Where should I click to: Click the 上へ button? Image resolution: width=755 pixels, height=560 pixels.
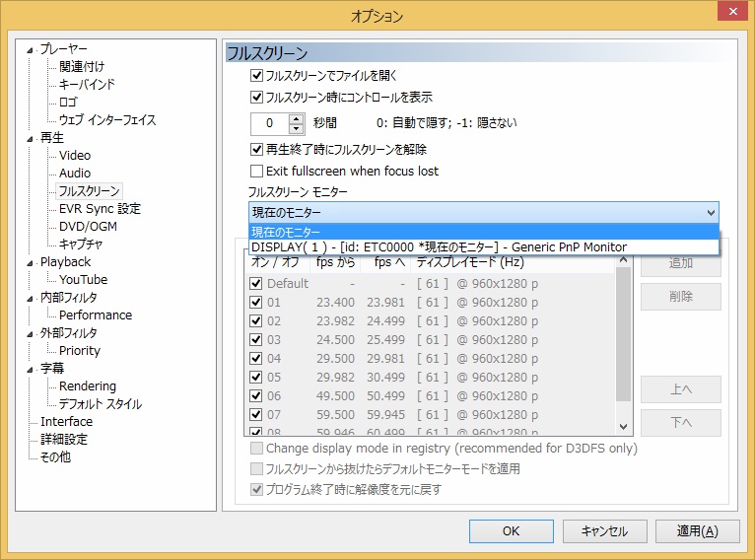[680, 389]
